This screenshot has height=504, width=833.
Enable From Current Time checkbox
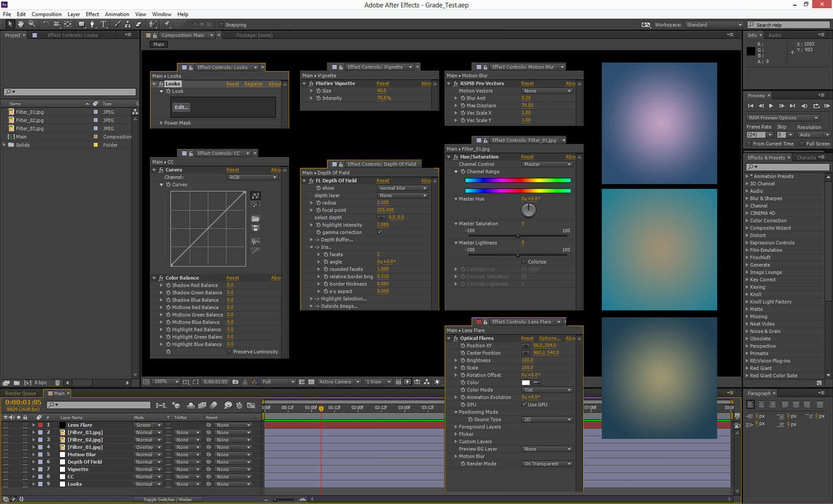click(749, 144)
